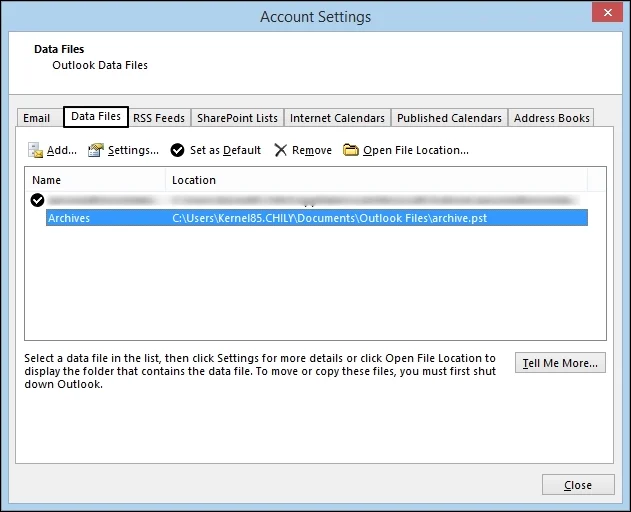Screen dimensions: 631x512
Task: Click the Add... text label
Action: point(62,150)
